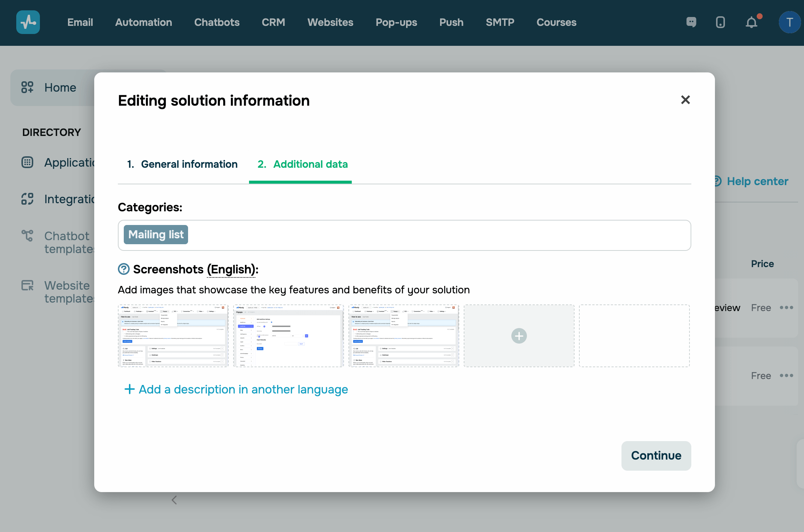This screenshot has height=532, width=804.
Task: Open the Automation menu
Action: 143,22
